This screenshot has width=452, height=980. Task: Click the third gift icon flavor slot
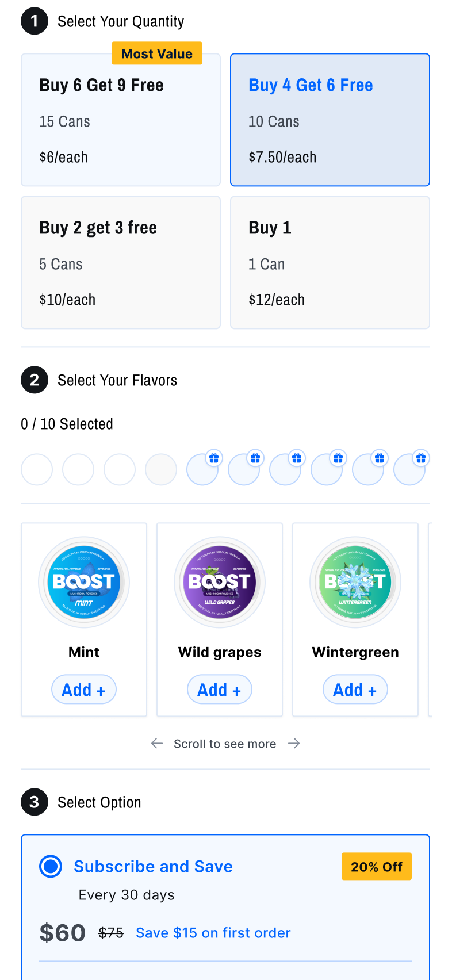point(285,469)
